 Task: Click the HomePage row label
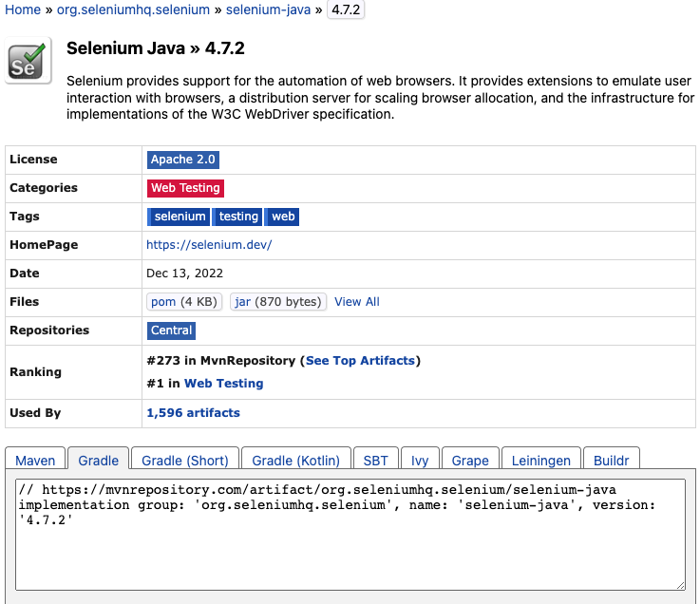[44, 245]
